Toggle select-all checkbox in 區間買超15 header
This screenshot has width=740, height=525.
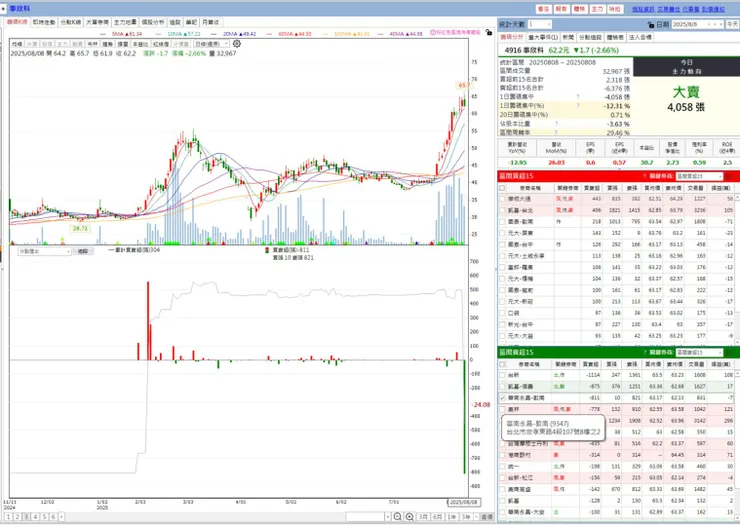502,188
